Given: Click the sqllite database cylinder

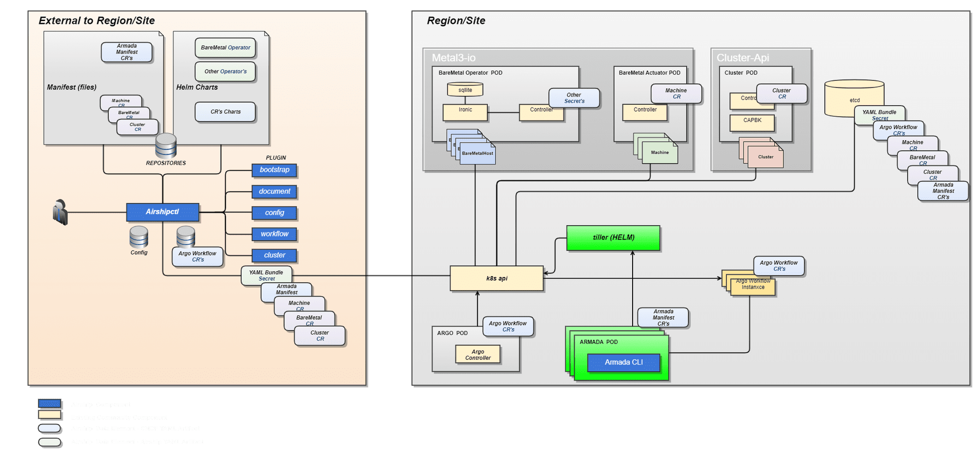Looking at the screenshot, I should 465,89.
